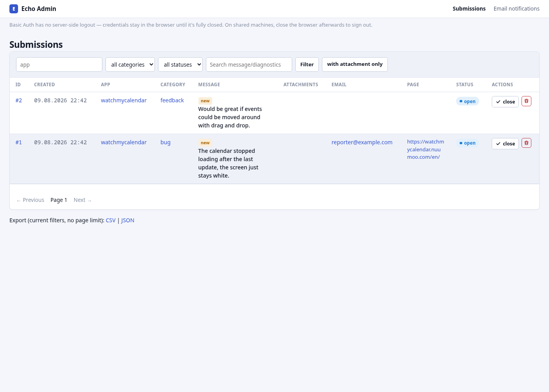Click the ID column header
Screen dimensions: 549x392
pos(18,85)
